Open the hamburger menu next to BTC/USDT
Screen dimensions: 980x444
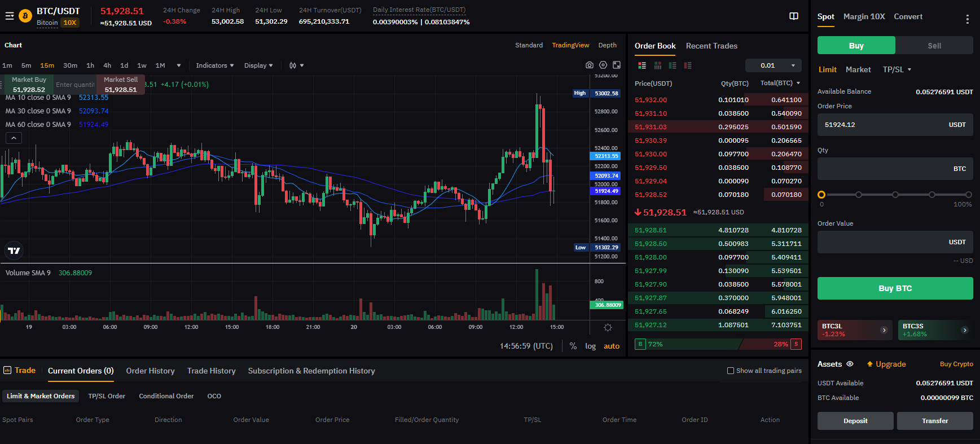[x=10, y=16]
